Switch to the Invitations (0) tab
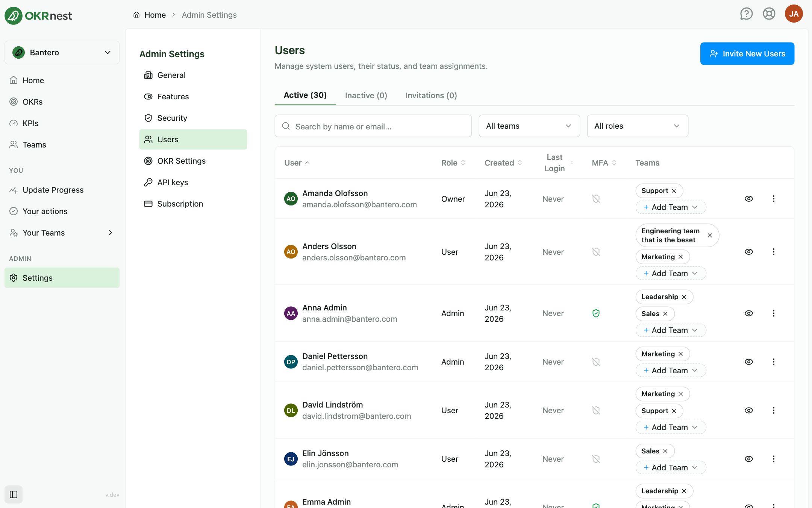The height and width of the screenshot is (508, 812). pos(431,96)
